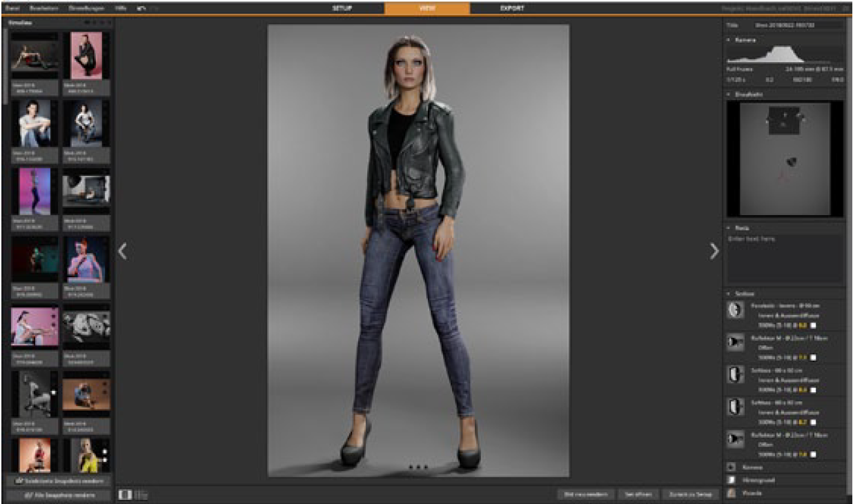Screen dimensions: 853x504
Task: Click the Bild neu rendern button
Action: [584, 494]
